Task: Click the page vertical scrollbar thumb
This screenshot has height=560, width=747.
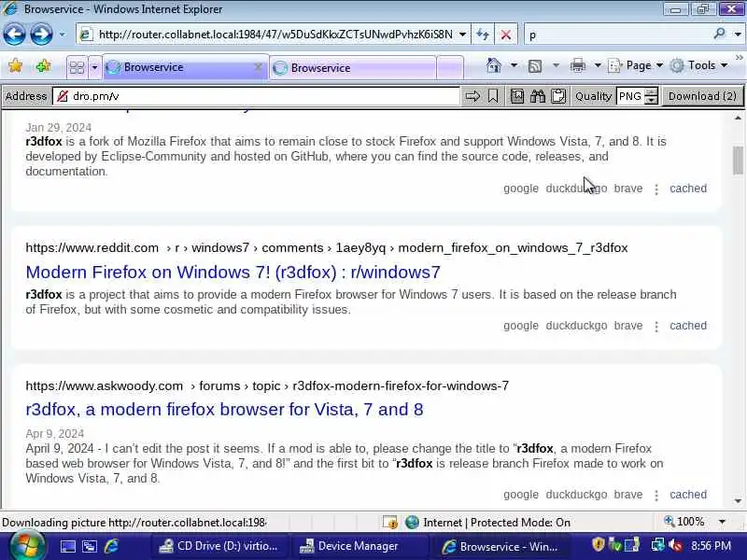Action: pos(738,161)
